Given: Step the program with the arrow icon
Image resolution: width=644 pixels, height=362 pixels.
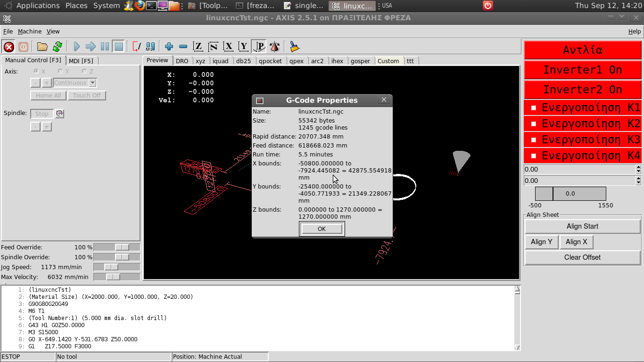Looking at the screenshot, I should coord(91,47).
